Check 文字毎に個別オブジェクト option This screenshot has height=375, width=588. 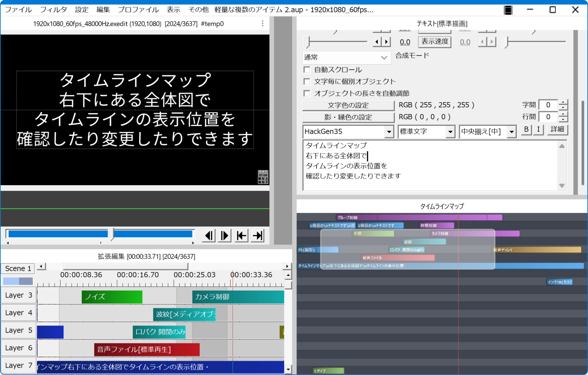pos(307,81)
